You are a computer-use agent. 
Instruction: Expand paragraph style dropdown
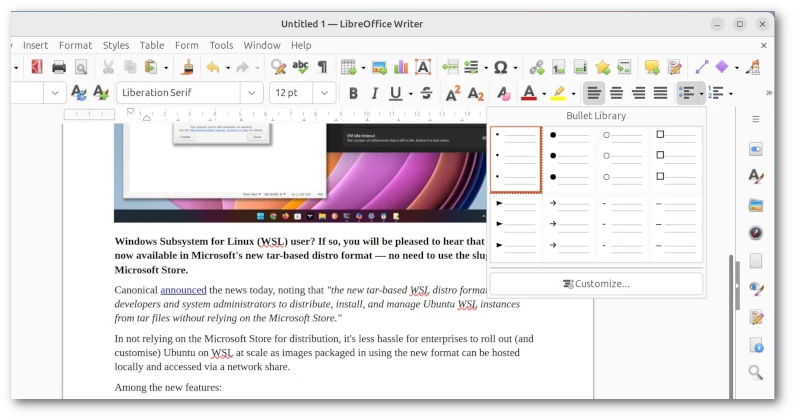[55, 93]
